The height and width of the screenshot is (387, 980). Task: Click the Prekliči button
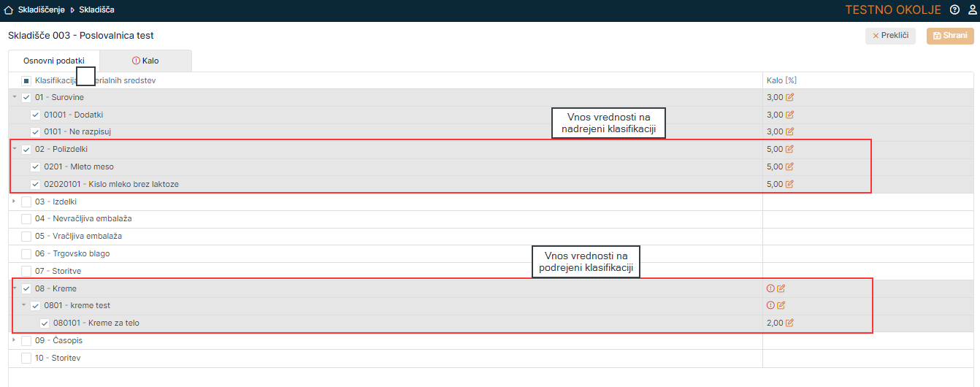(x=890, y=36)
